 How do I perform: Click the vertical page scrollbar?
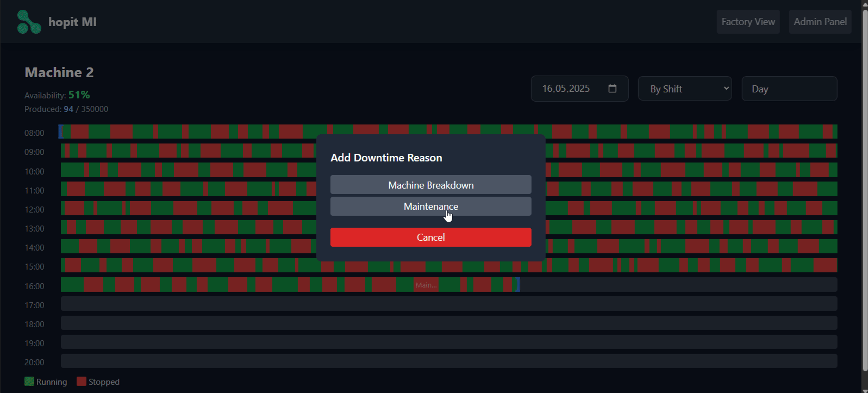tap(864, 190)
